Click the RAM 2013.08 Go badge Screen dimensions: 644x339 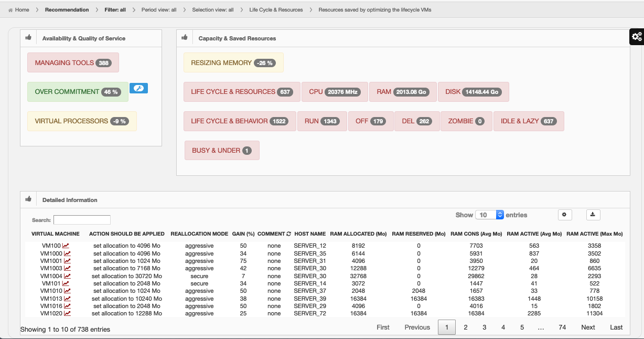pos(403,91)
